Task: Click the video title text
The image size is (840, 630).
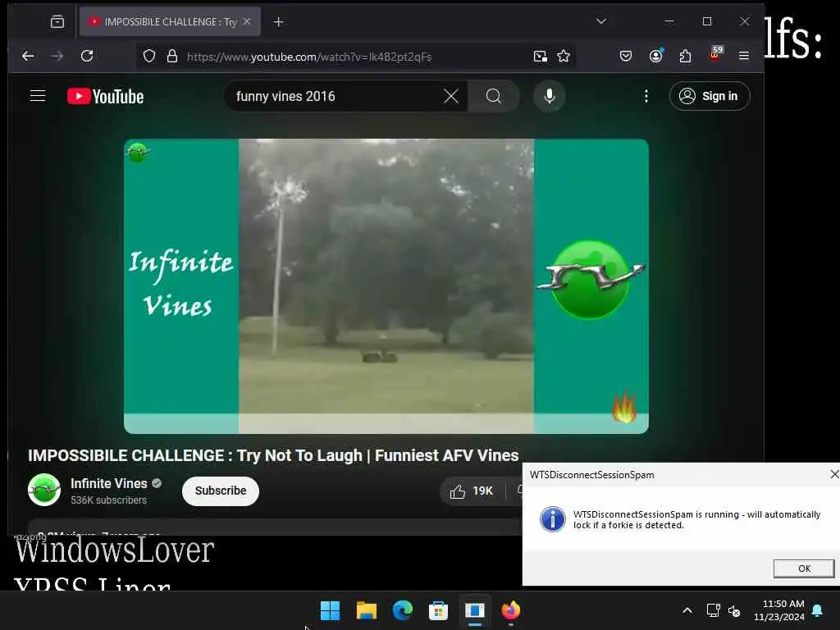Action: (273, 455)
